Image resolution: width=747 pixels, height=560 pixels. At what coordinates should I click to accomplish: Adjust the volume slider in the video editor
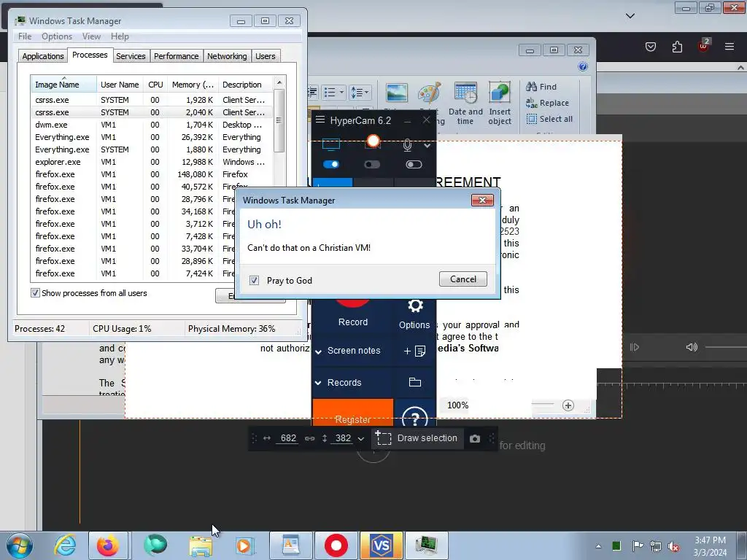726,347
